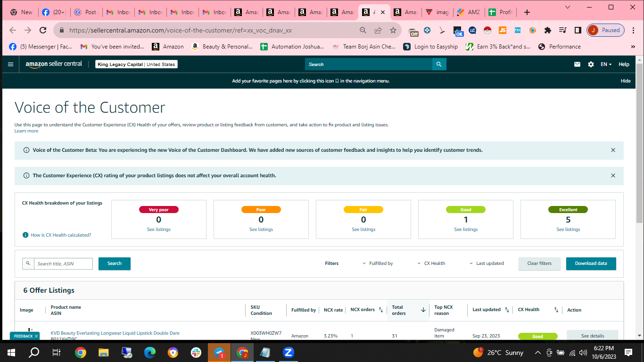The height and width of the screenshot is (362, 644).
Task: Open Chrome media controls icon
Action: 562,30
